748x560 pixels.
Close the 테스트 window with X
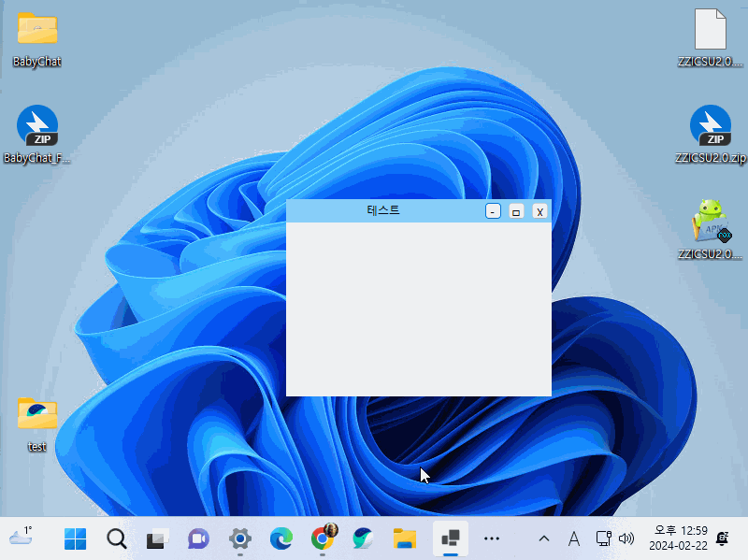tap(539, 211)
